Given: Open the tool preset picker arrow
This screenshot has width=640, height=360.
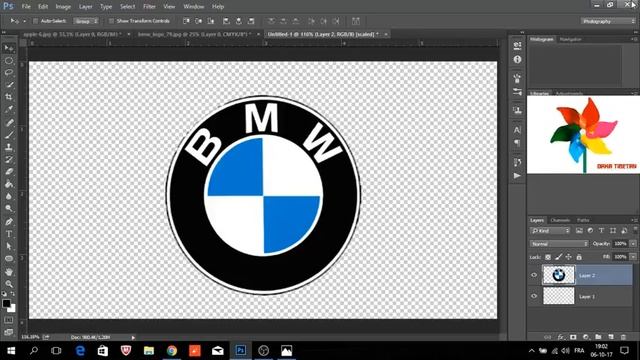Looking at the screenshot, I should (24, 21).
